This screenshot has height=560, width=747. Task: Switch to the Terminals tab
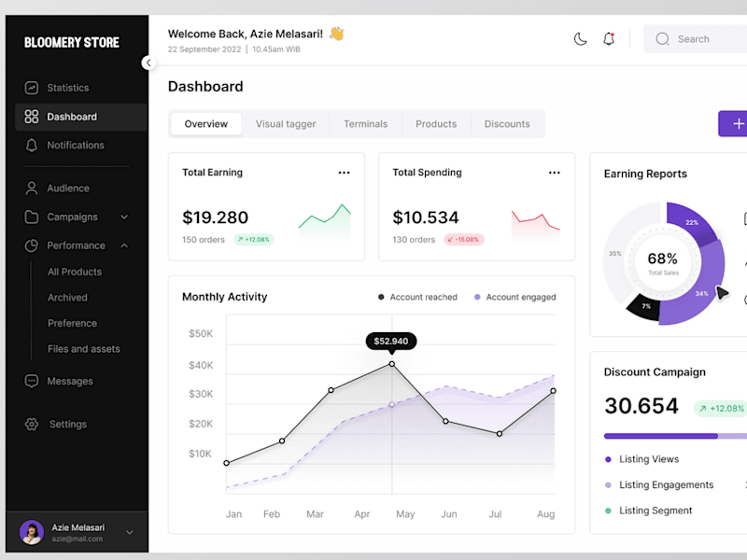365,124
